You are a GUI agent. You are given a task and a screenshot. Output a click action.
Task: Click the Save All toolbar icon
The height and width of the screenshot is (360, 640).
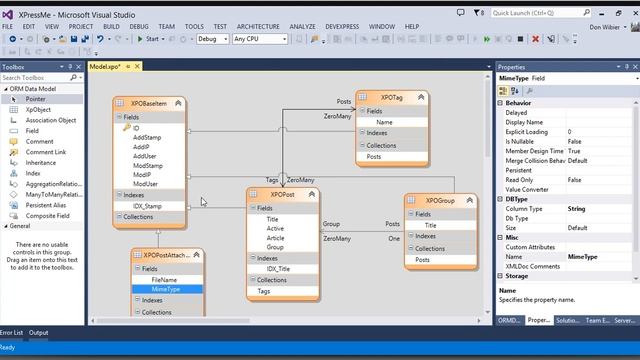(85, 39)
